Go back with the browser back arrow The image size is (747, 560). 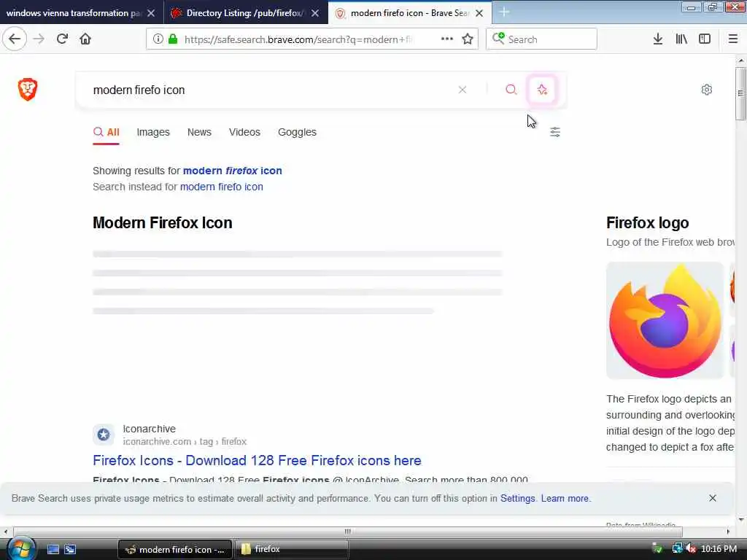tap(15, 39)
